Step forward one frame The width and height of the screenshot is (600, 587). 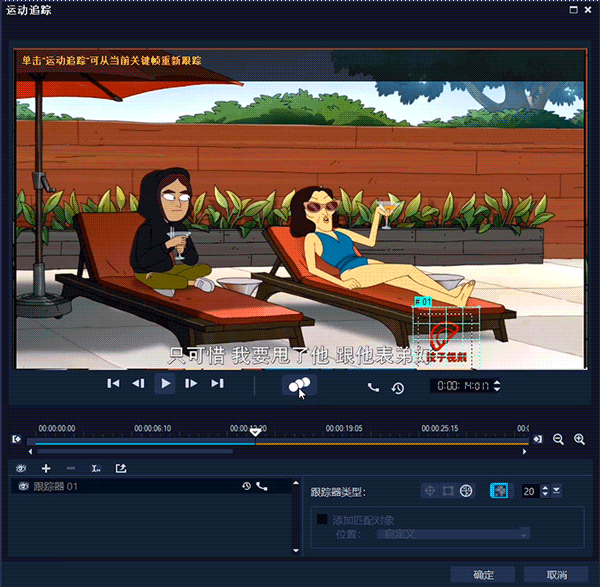coord(191,383)
